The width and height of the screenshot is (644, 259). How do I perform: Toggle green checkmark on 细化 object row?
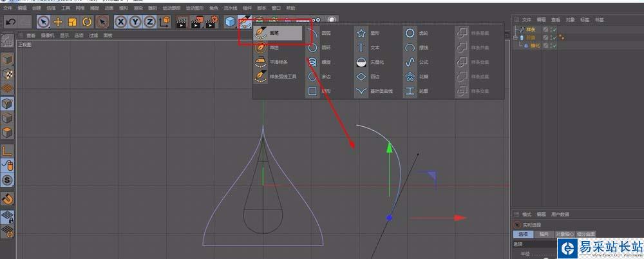click(x=555, y=45)
